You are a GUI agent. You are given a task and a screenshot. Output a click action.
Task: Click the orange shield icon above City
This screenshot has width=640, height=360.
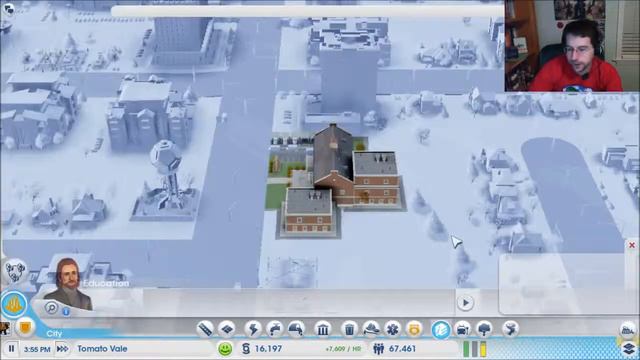point(25,327)
